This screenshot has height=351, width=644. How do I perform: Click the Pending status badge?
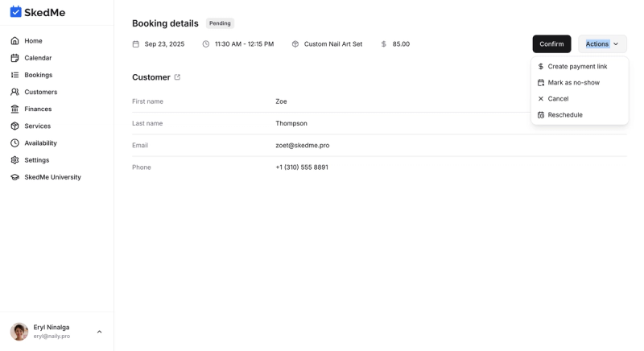(x=220, y=23)
